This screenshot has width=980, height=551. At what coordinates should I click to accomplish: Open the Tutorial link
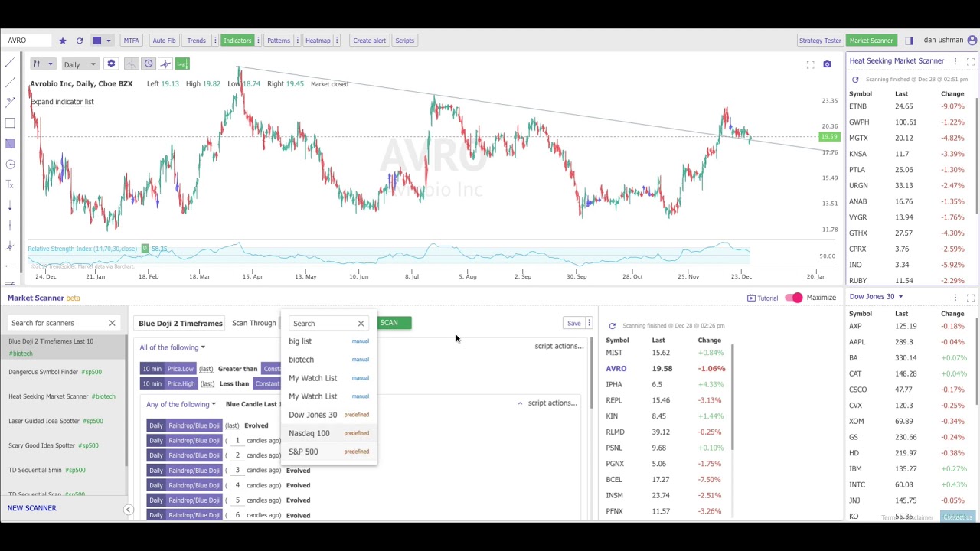(763, 298)
